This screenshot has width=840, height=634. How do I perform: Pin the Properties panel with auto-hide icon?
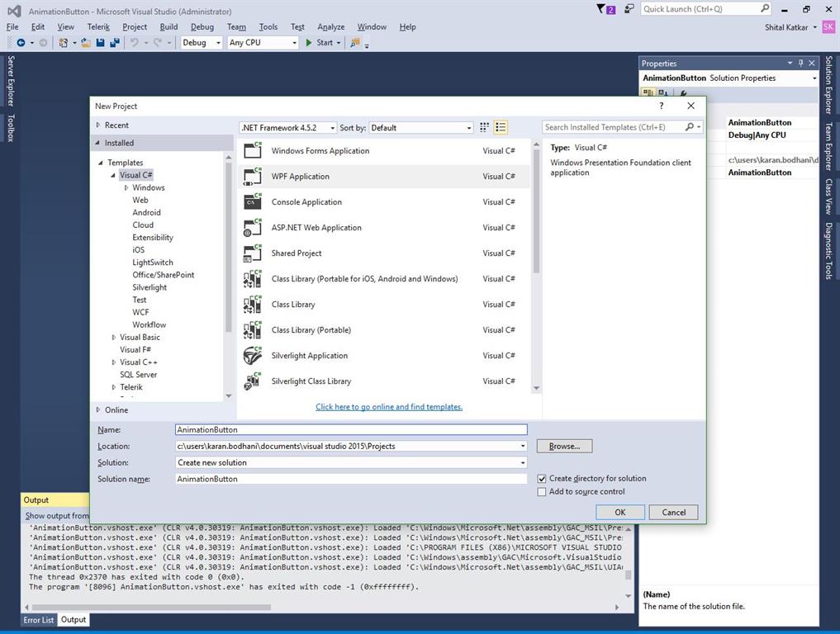[x=800, y=64]
